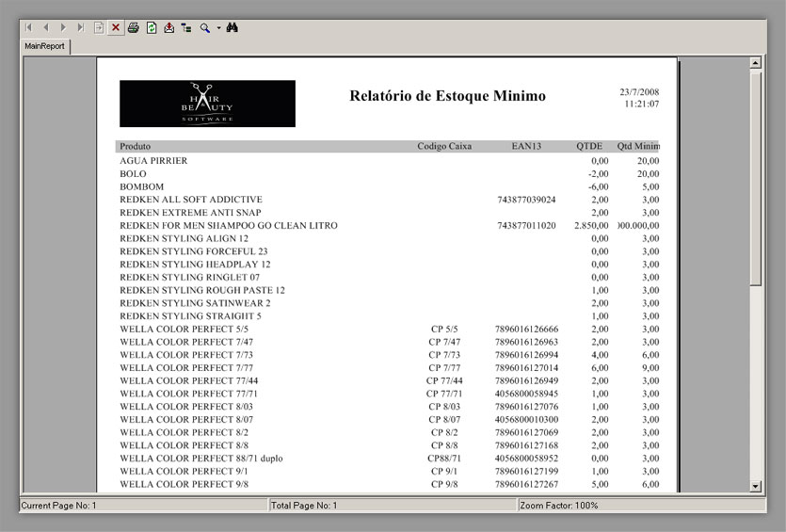Export the report to file
The height and width of the screenshot is (532, 786).
[168, 27]
